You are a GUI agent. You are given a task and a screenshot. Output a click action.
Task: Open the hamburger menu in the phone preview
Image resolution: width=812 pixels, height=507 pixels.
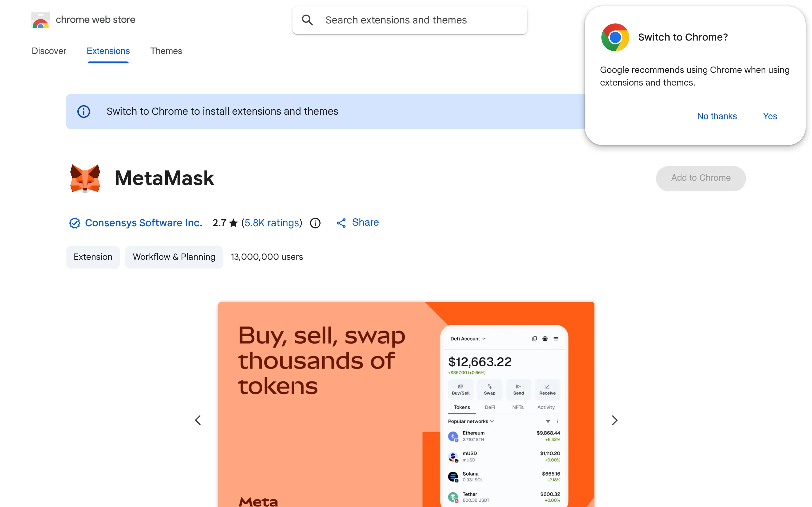(556, 339)
